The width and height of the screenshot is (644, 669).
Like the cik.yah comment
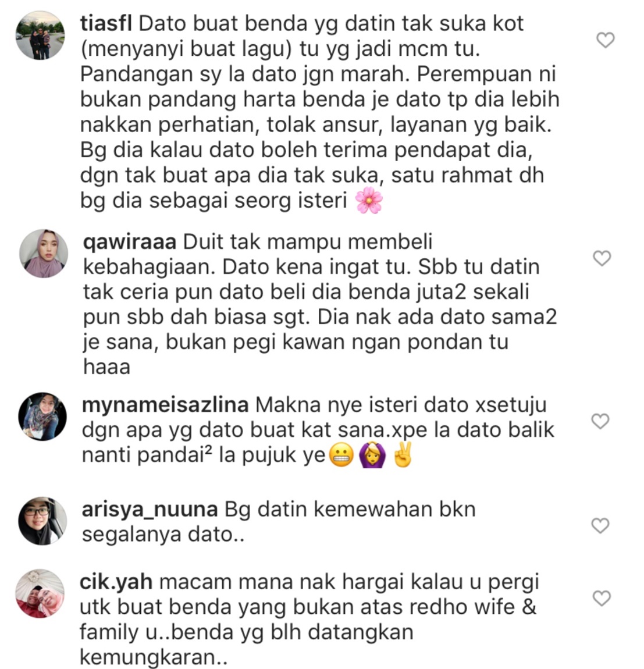[x=602, y=598]
